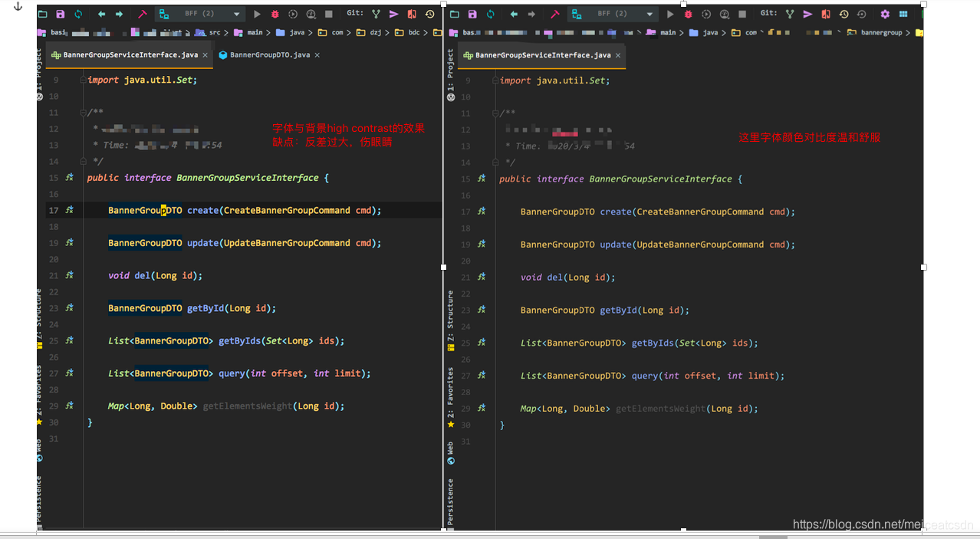
Task: Click 'bdc' breadcrumb in left IDE
Action: (414, 32)
